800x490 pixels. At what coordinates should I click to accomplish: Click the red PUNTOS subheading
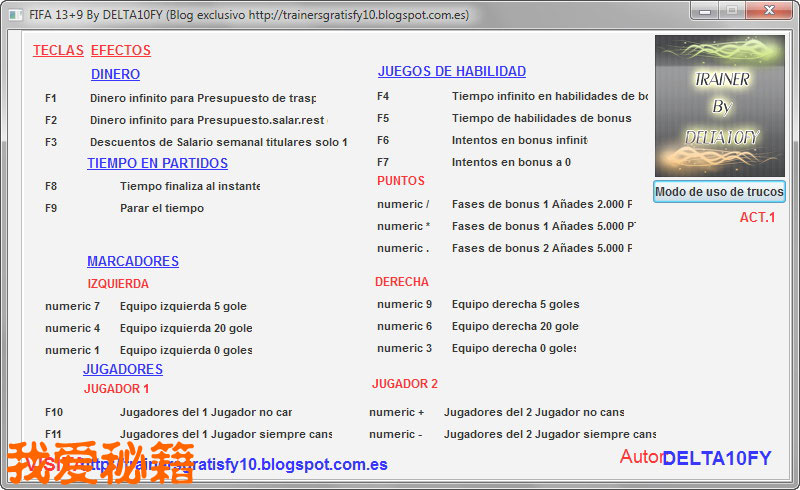400,181
